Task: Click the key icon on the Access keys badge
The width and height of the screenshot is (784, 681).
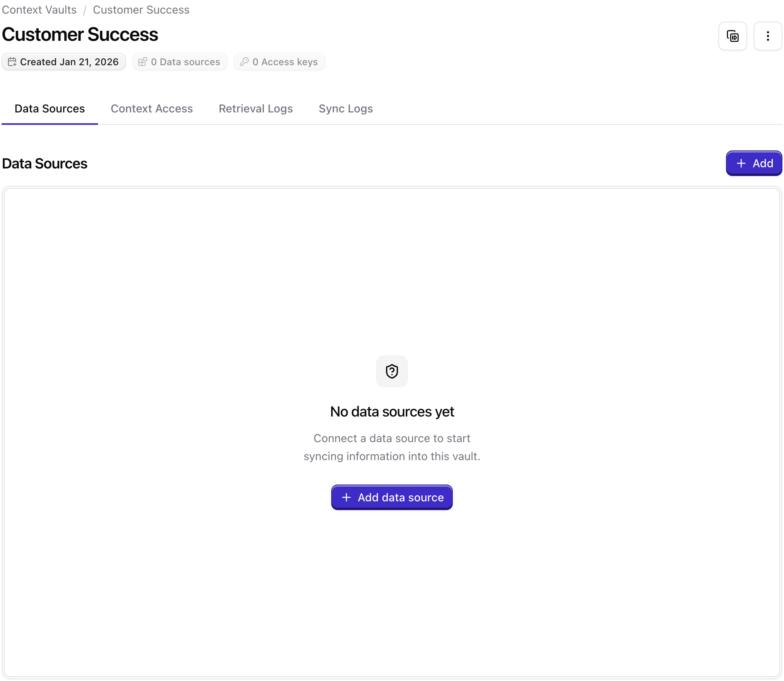Action: [245, 62]
